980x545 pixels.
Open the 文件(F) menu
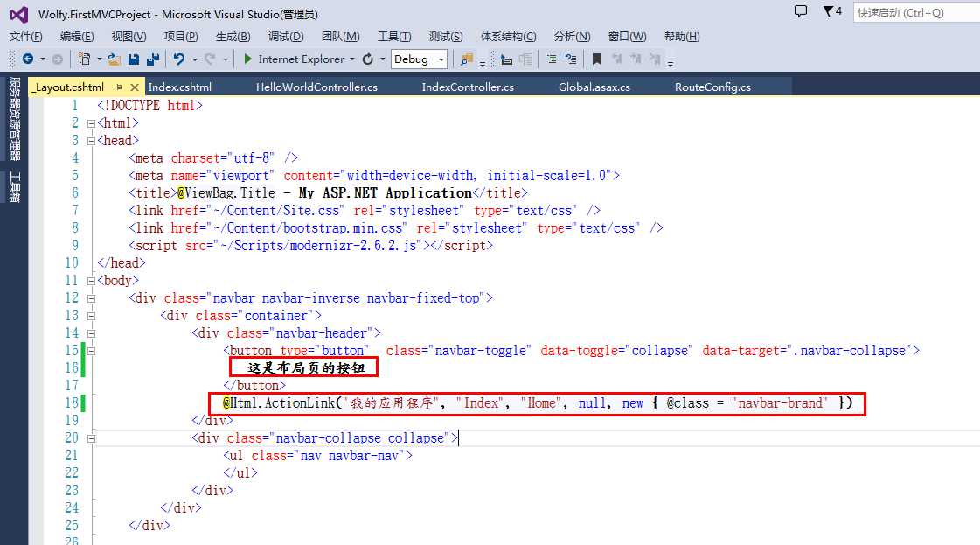point(25,36)
